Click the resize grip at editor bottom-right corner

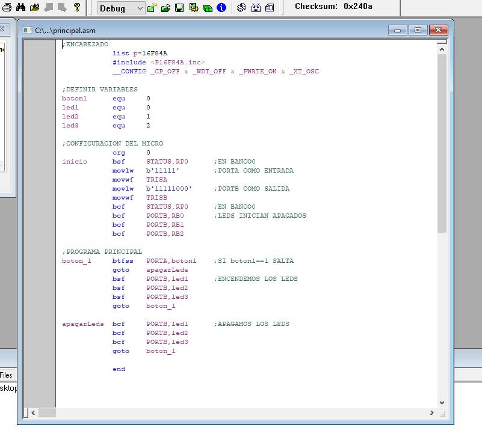pyautogui.click(x=443, y=414)
